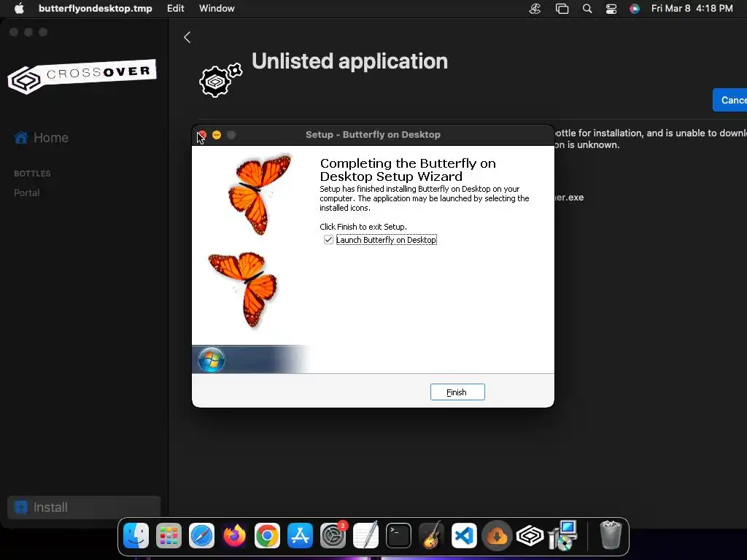The width and height of the screenshot is (747, 560).
Task: Go back with CrossOver back chevron
Action: [187, 37]
